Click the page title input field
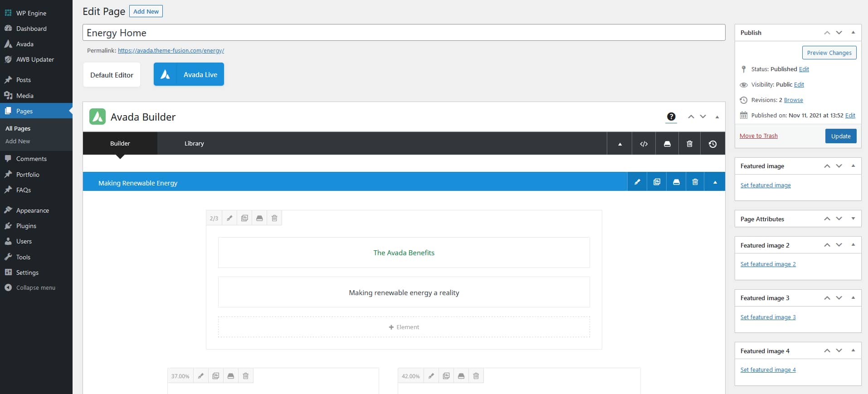Image resolution: width=868 pixels, height=394 pixels. pyautogui.click(x=404, y=33)
